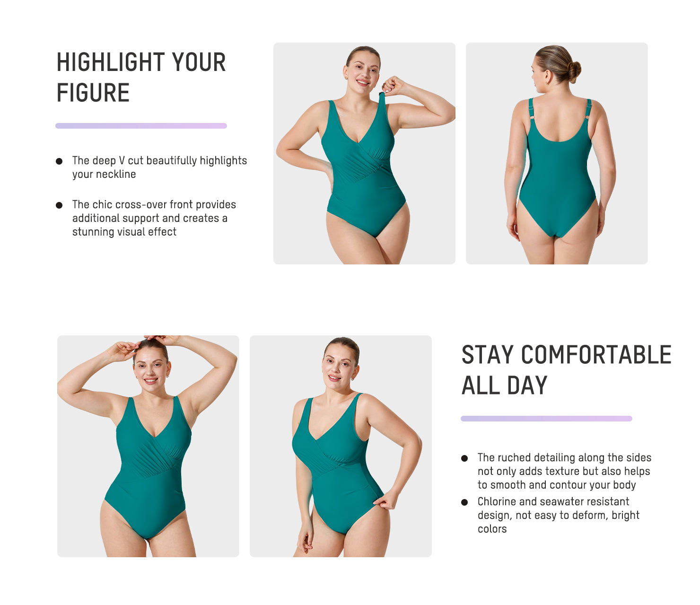Open the front-view swimsuit photo with raised strap
The width and height of the screenshot is (700, 605).
point(364,153)
